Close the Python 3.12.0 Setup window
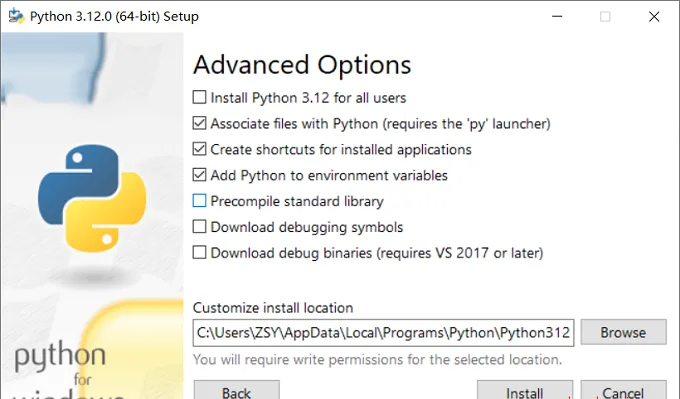The image size is (680, 399). (x=654, y=16)
